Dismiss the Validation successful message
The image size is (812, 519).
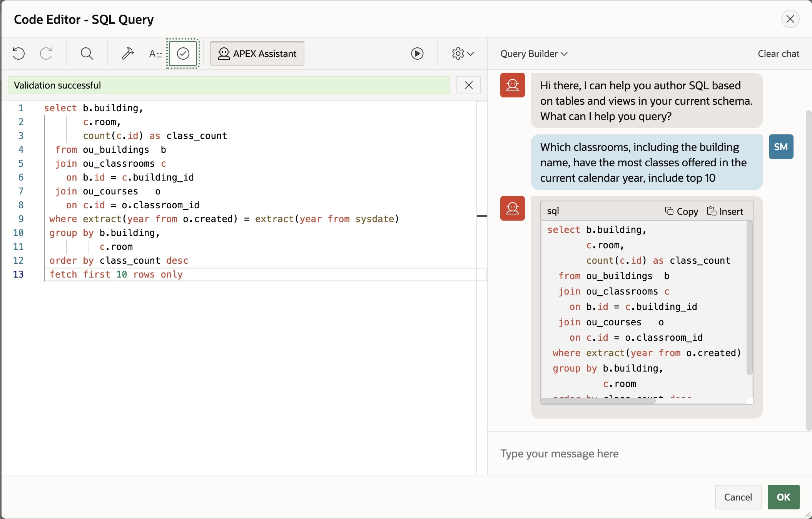[468, 85]
